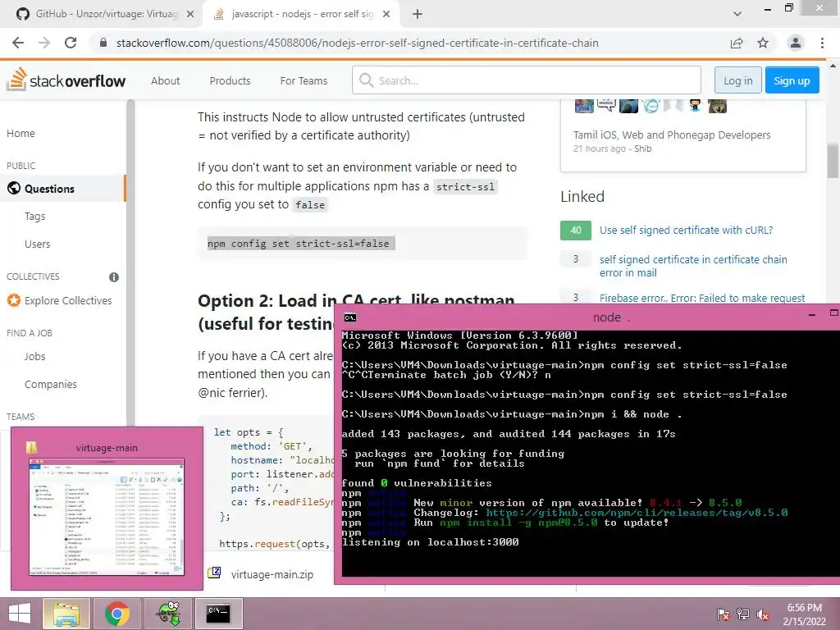Bookmark this page with the star icon
Viewport: 840px width, 630px height.
click(x=763, y=43)
